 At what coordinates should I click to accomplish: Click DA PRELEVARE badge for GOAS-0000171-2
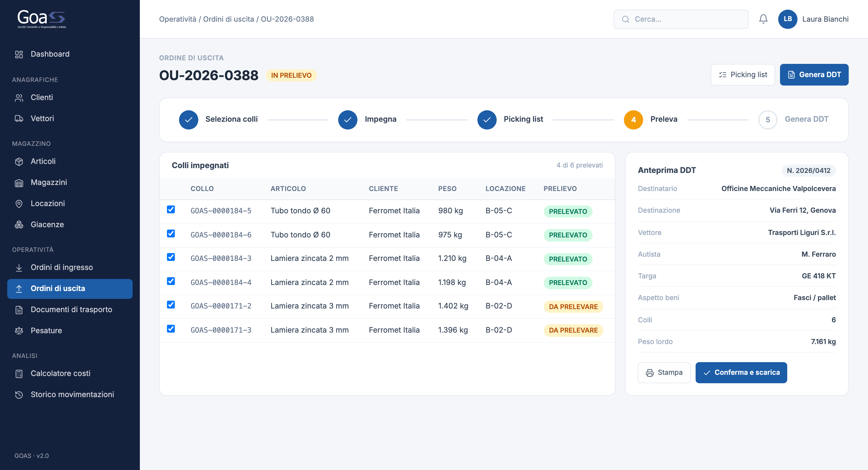tap(573, 307)
